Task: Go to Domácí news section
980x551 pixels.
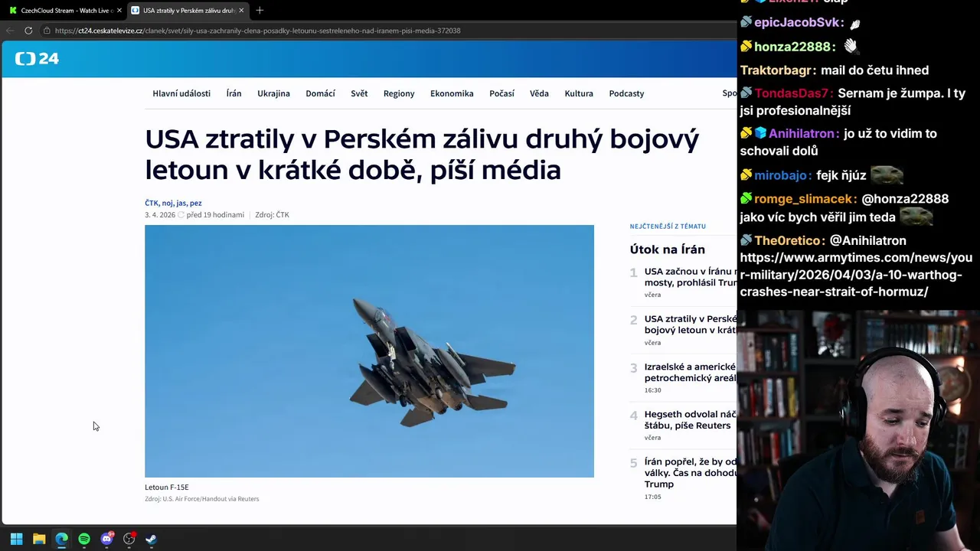Action: [320, 93]
